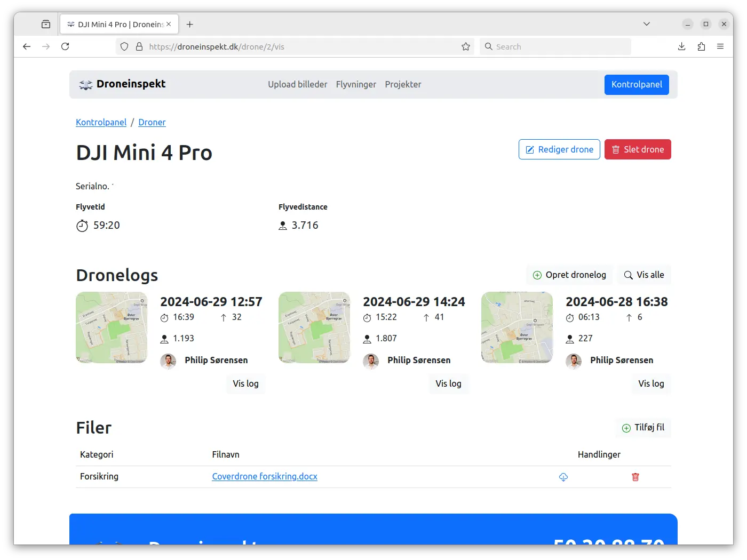Minimize the Firefox window
The image size is (747, 560).
(688, 24)
